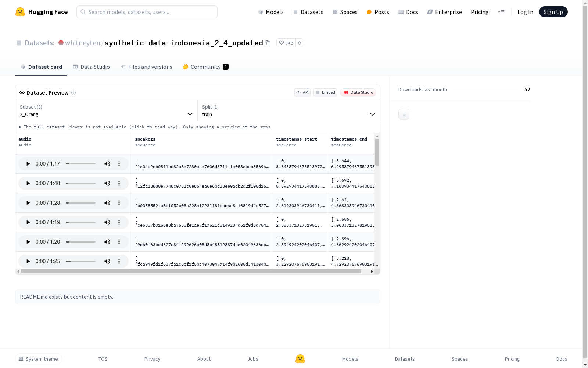Mute the 1:19 audio clip

(x=107, y=222)
